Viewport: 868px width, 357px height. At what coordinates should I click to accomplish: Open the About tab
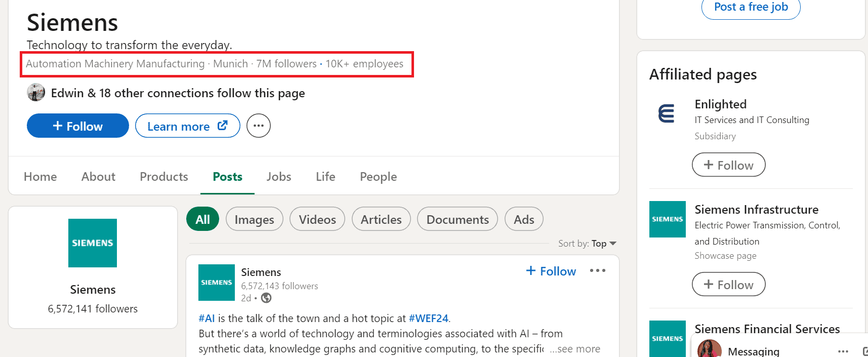(x=98, y=177)
